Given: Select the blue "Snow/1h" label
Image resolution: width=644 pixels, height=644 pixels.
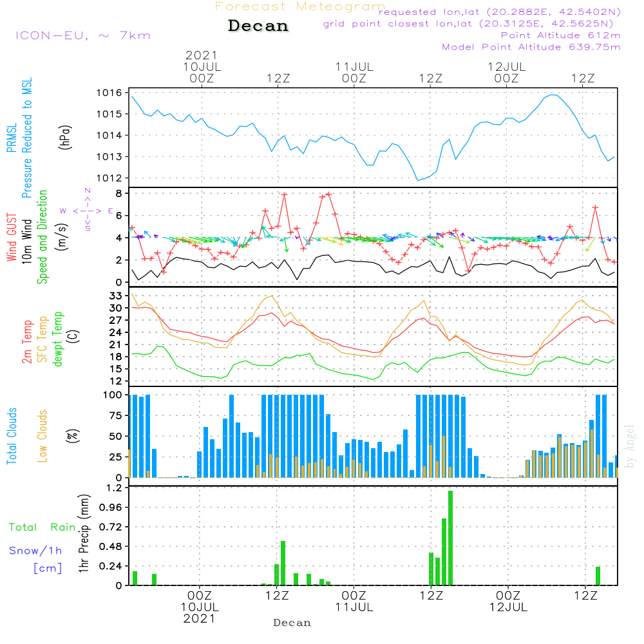Looking at the screenshot, I should coord(35,551).
